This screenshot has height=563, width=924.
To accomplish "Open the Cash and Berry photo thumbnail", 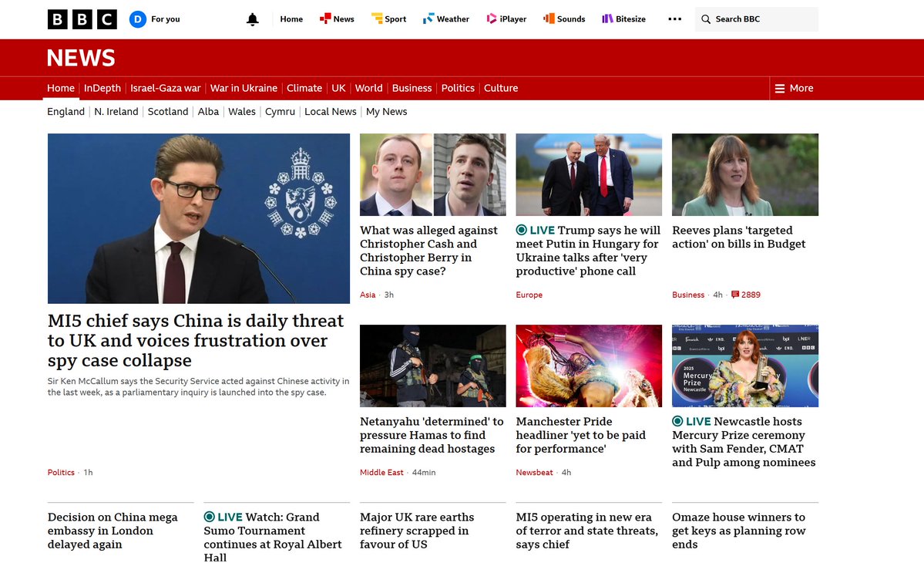I will (433, 174).
